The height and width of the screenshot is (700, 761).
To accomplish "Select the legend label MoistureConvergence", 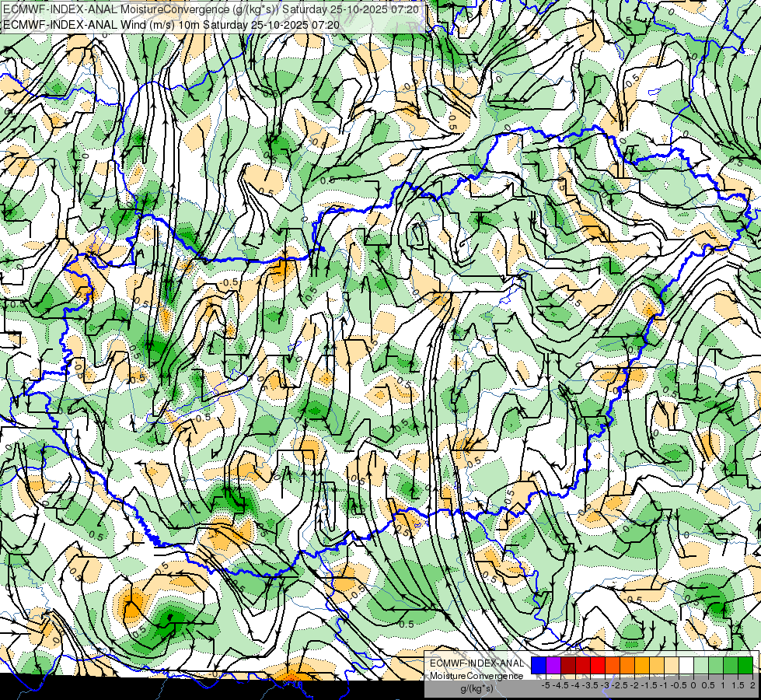I will click(476, 676).
